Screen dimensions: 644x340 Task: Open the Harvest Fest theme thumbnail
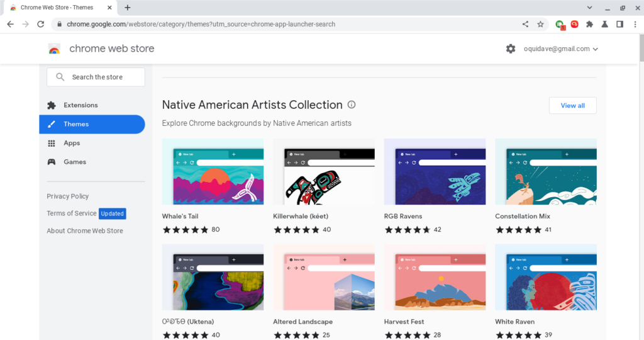point(435,277)
